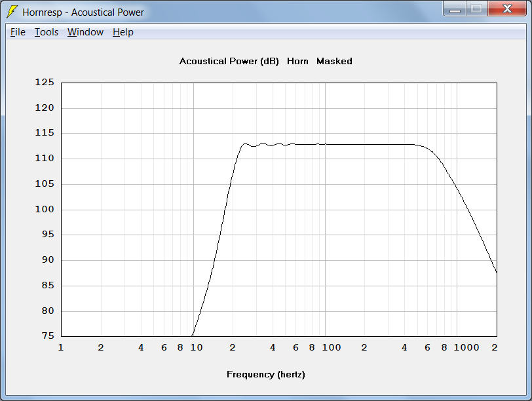The image size is (532, 401).
Task: Click the 125 dB y-axis label
Action: [x=45, y=82]
